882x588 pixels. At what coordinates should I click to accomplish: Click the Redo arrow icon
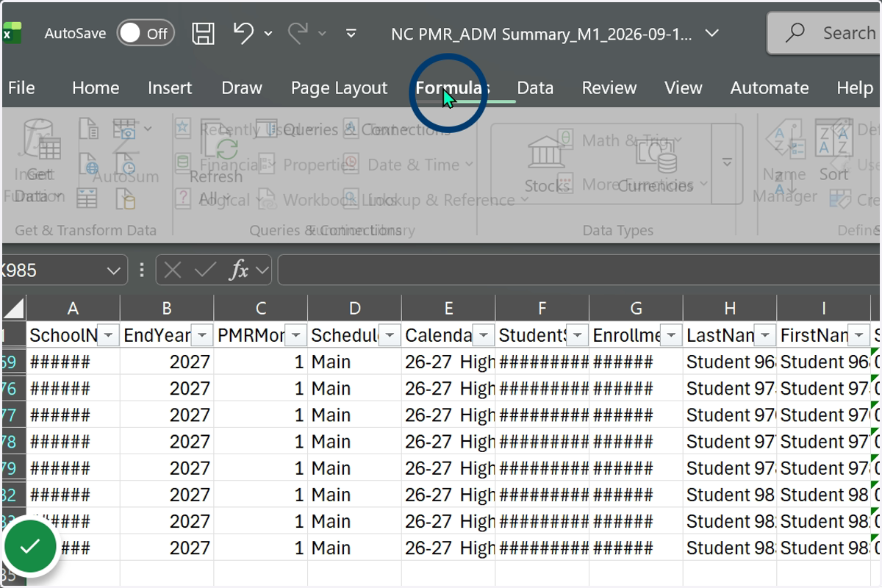pos(298,32)
